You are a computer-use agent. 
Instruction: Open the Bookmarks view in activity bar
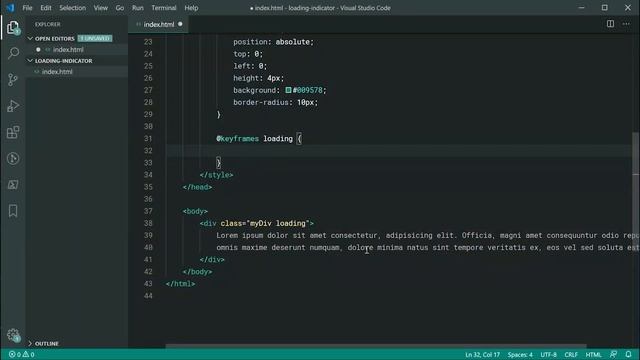13,211
